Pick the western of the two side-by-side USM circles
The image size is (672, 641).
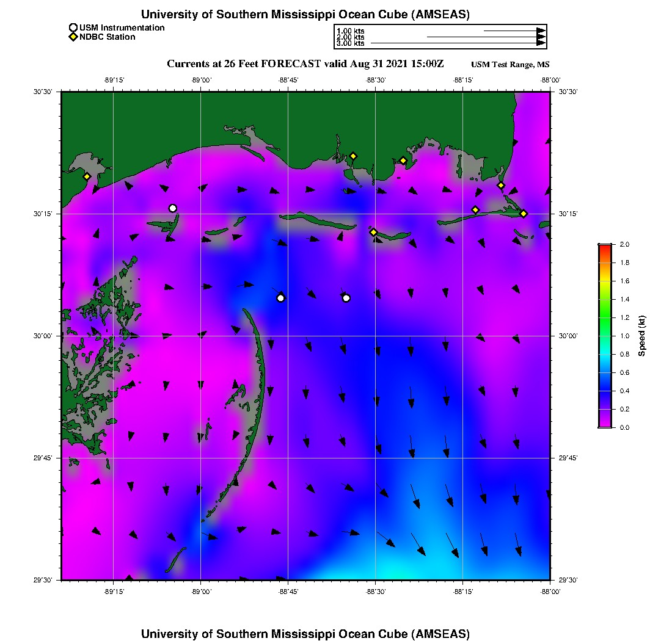pos(280,298)
